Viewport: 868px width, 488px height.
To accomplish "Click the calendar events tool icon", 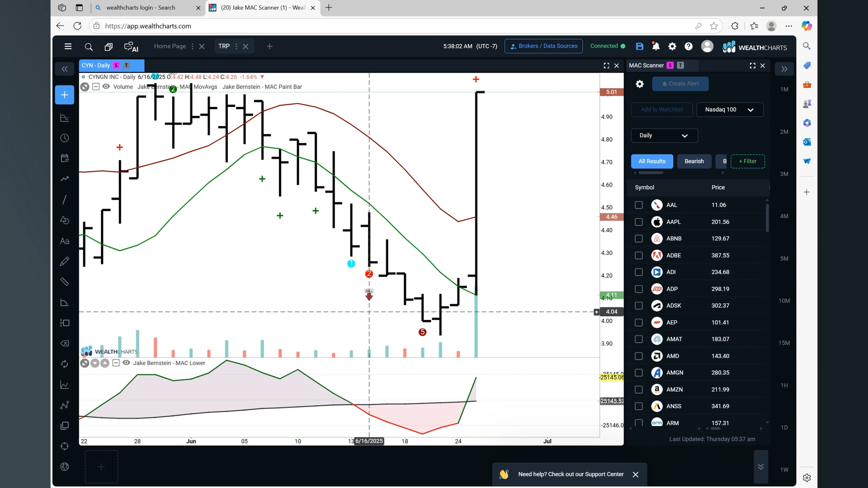I will (x=65, y=158).
